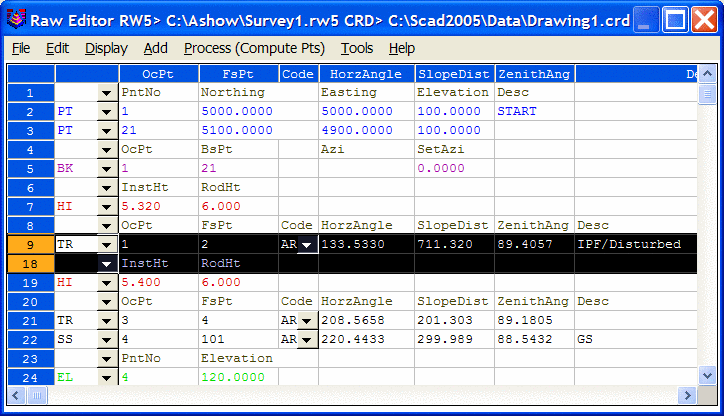Open the Tools menu
This screenshot has height=416, width=724.
pyautogui.click(x=357, y=48)
